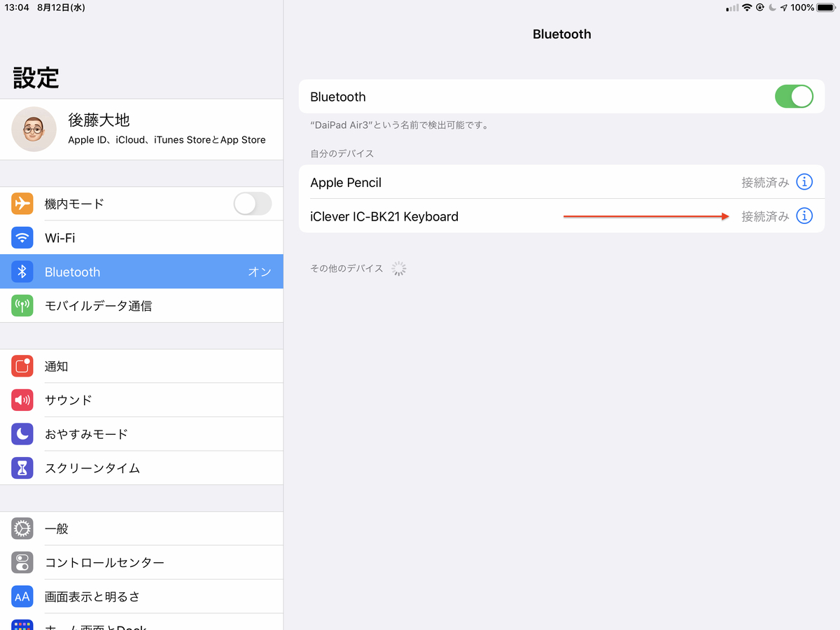This screenshot has width=840, height=630.
Task: Select the Bluetooth row in sidebar
Action: tap(141, 272)
